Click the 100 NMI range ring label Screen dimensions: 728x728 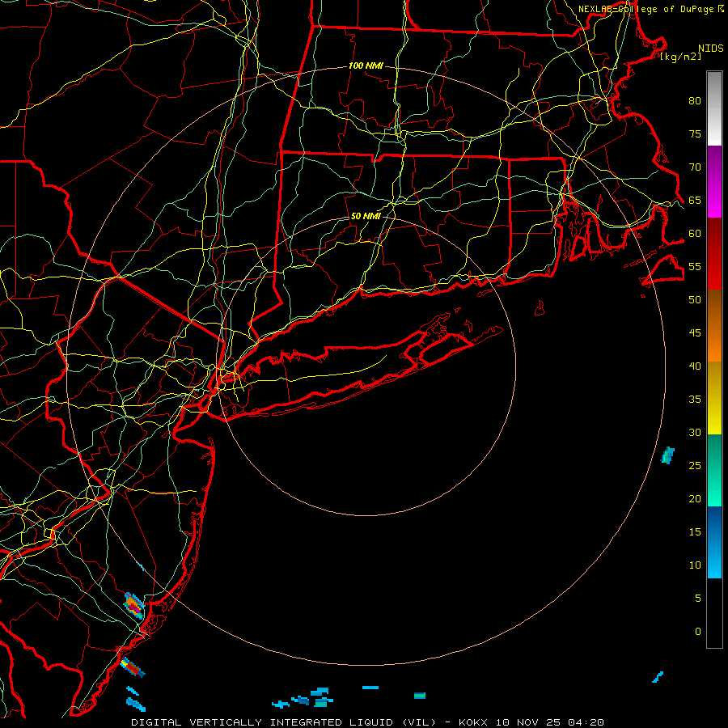[x=366, y=66]
